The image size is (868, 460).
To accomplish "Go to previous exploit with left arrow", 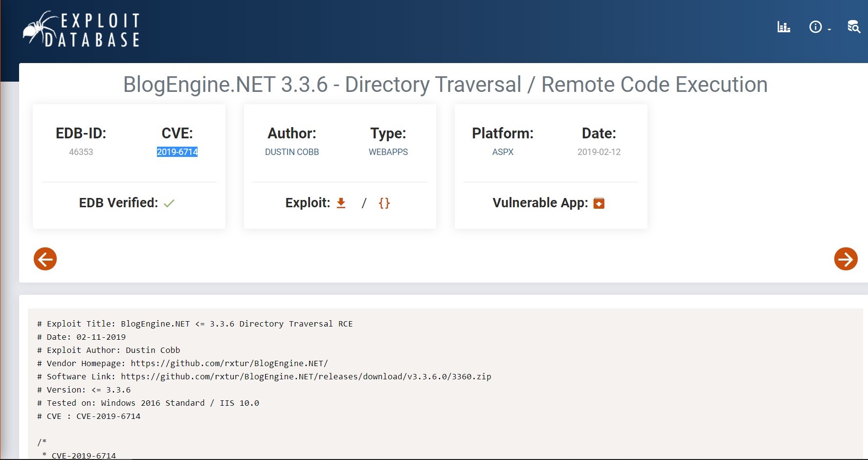I will click(45, 259).
